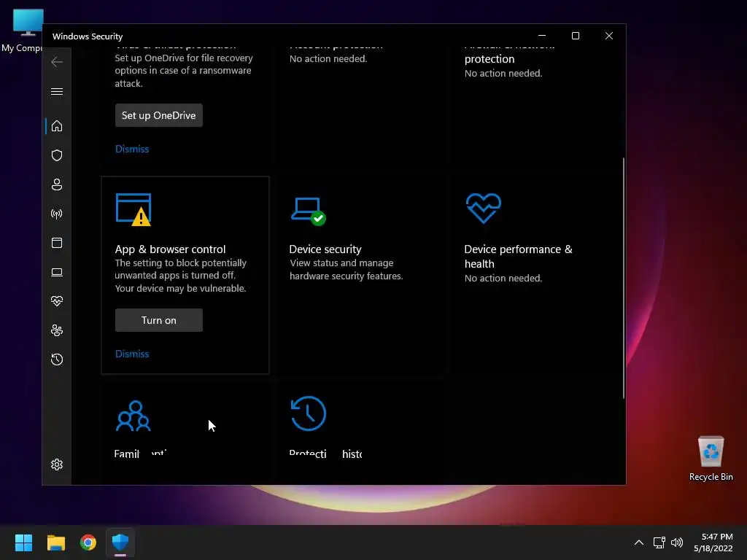The image size is (747, 560).
Task: Open Virus & threat protection shield icon
Action: pos(57,155)
